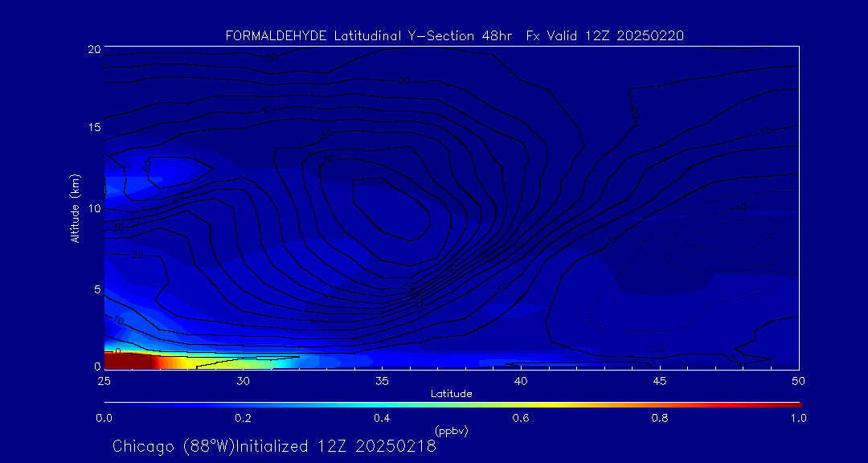The image size is (868, 463).
Task: Click the colorbar value label "1.0"
Action: point(799,419)
